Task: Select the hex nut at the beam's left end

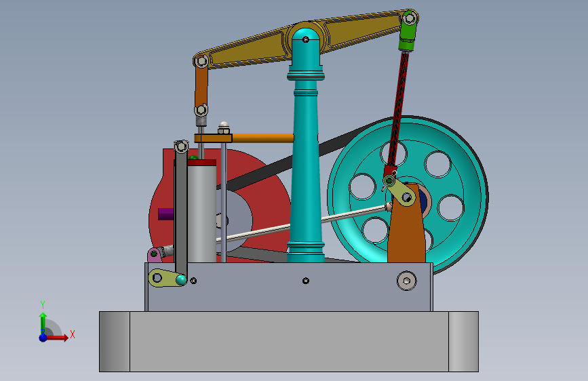Action: [x=201, y=61]
